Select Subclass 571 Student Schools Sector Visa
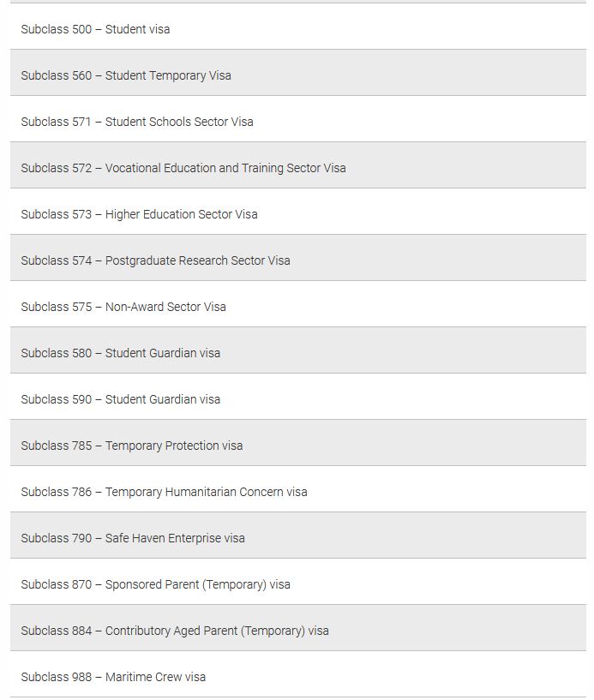Image resolution: width=594 pixels, height=700 pixels. click(298, 119)
